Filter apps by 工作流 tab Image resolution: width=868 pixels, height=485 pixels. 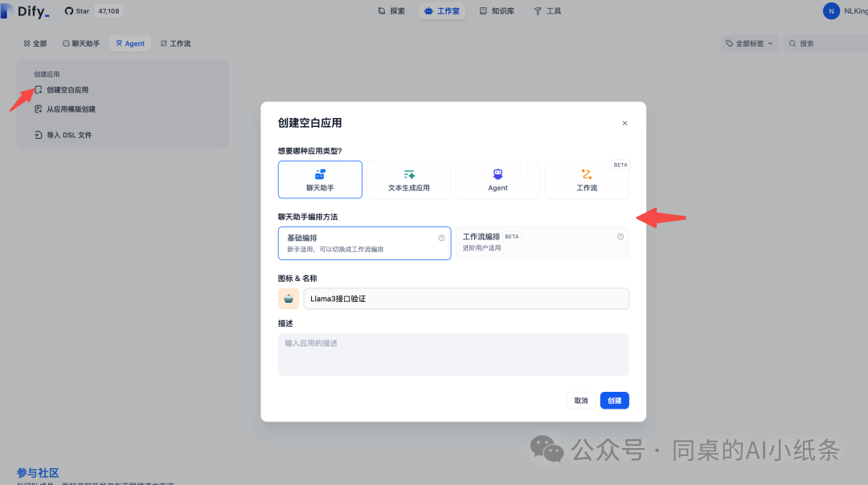(x=175, y=43)
